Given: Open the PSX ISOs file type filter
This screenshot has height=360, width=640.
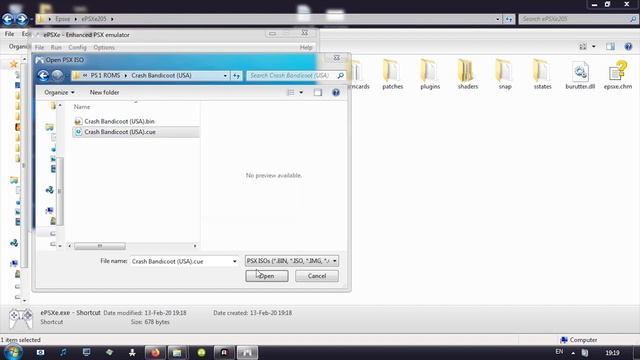Looking at the screenshot, I should 292,261.
